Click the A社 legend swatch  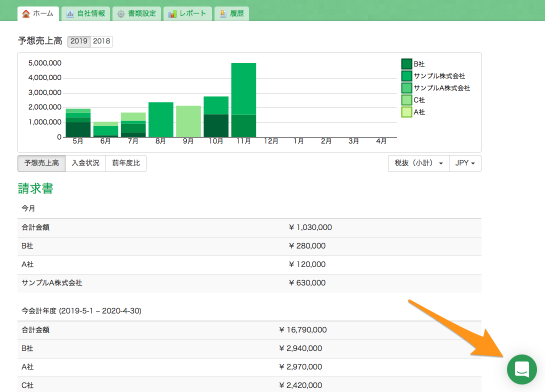pos(406,112)
